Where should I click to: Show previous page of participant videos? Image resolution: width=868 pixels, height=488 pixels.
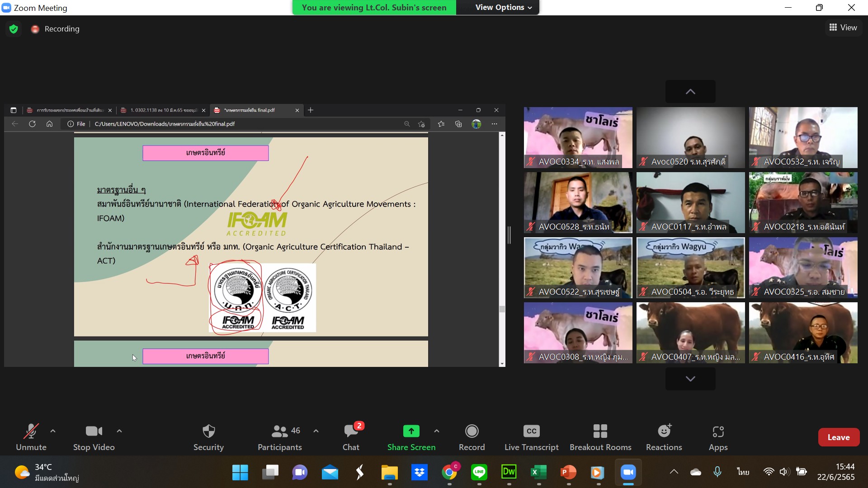[690, 92]
